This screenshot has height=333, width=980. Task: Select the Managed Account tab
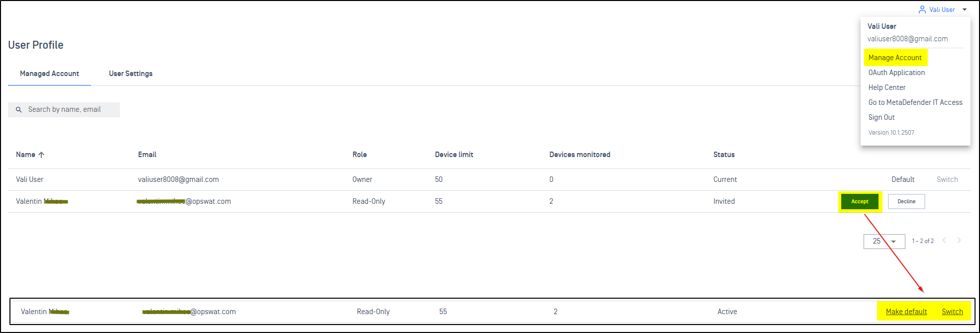[49, 74]
